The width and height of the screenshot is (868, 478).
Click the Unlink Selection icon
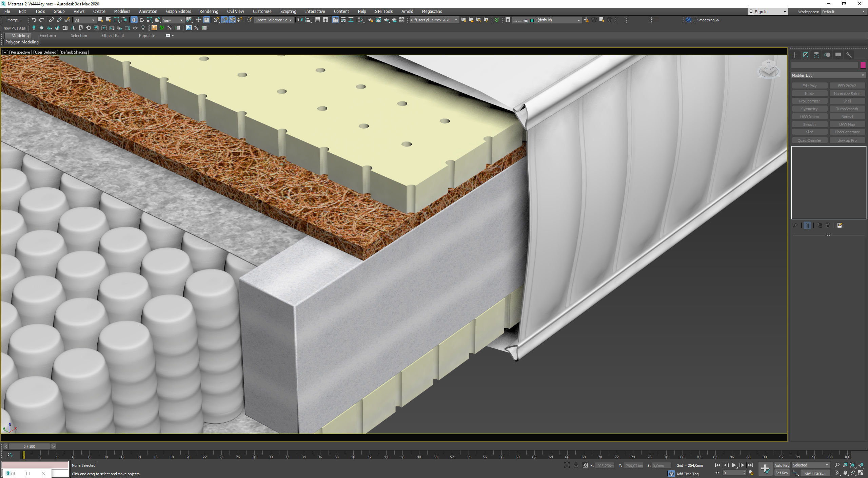pyautogui.click(x=59, y=20)
